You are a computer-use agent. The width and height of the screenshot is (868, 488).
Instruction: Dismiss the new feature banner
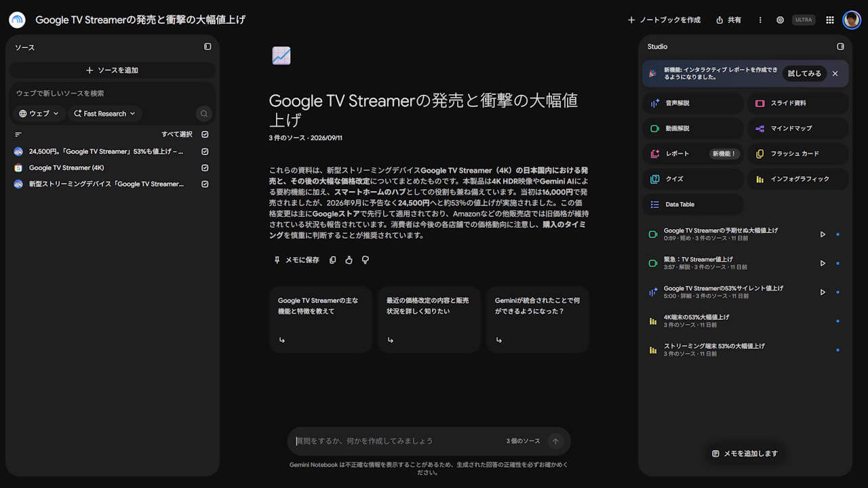tap(835, 73)
